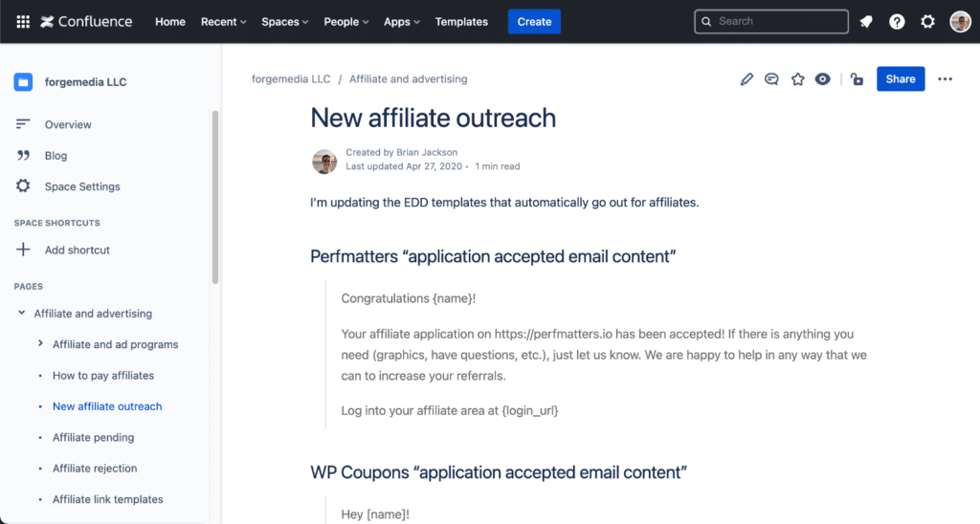Click the Share button
The image size is (980, 524).
901,79
